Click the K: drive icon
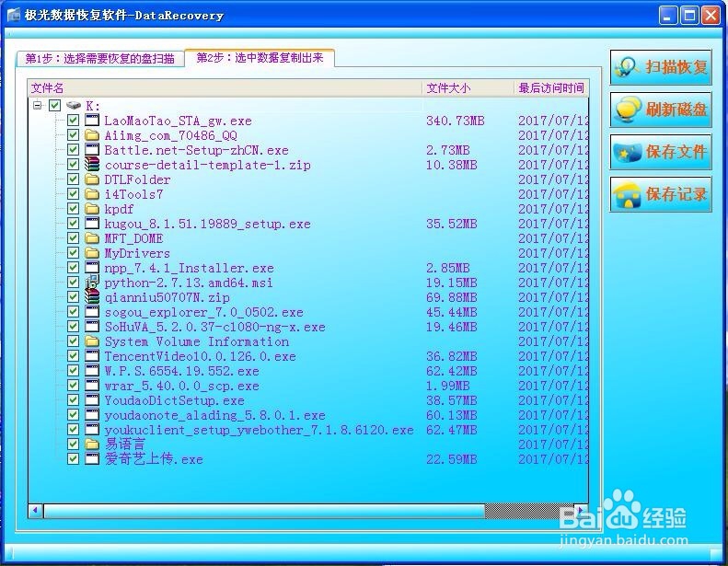Image resolution: width=728 pixels, height=566 pixels. (74, 106)
